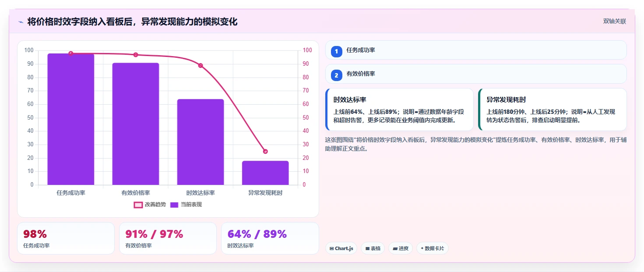Image resolution: width=644 pixels, height=272 pixels.
Task: Click the 异常发现耗时 purple bar
Action: coord(265,173)
